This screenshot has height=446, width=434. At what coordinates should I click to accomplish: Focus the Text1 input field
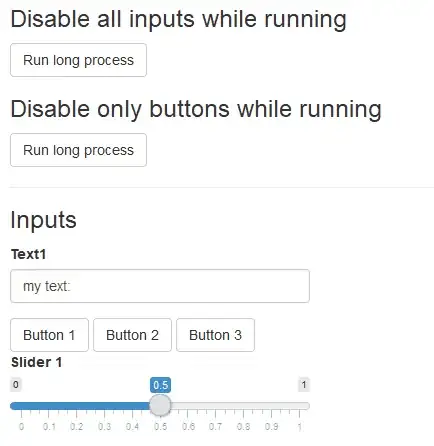(x=160, y=286)
